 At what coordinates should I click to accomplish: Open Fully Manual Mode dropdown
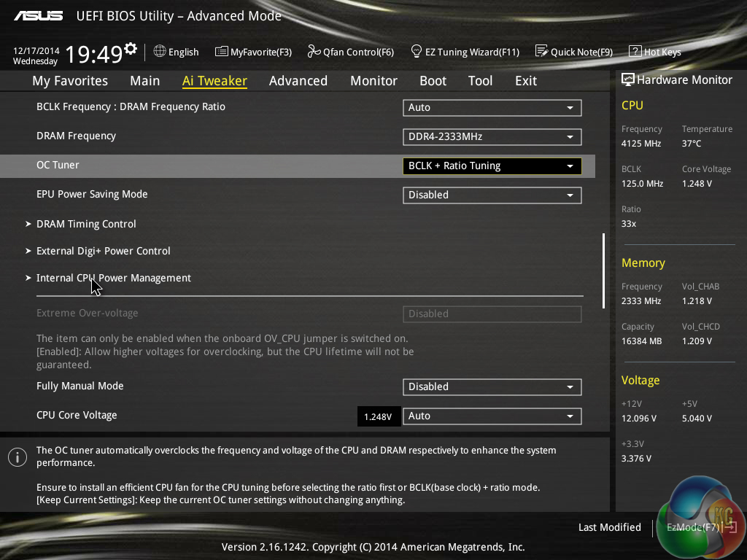click(x=492, y=386)
